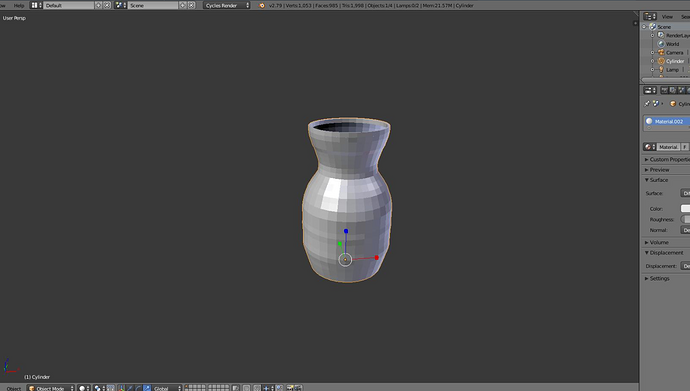Click the outliner horizontal scrollbar

point(665,80)
